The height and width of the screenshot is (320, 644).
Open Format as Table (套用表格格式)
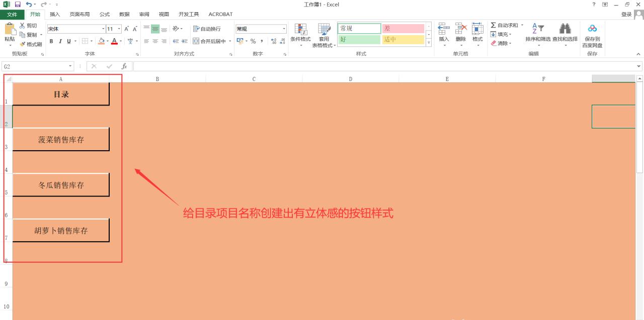[324, 35]
